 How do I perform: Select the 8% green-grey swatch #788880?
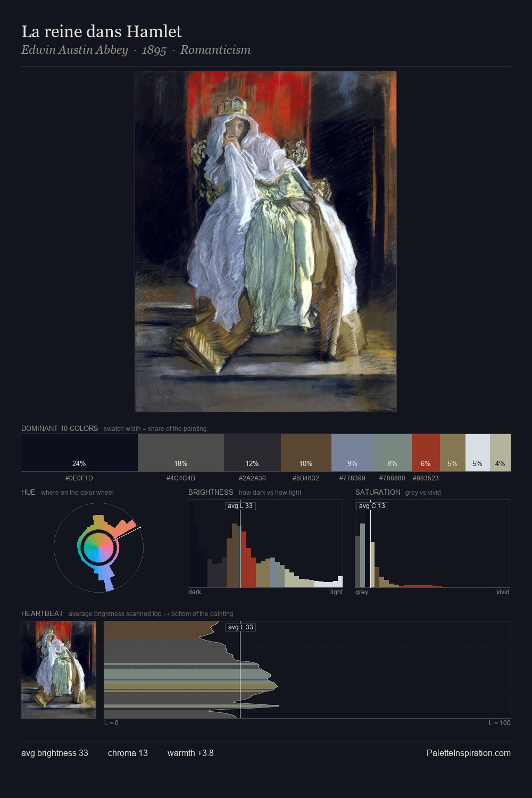393,453
